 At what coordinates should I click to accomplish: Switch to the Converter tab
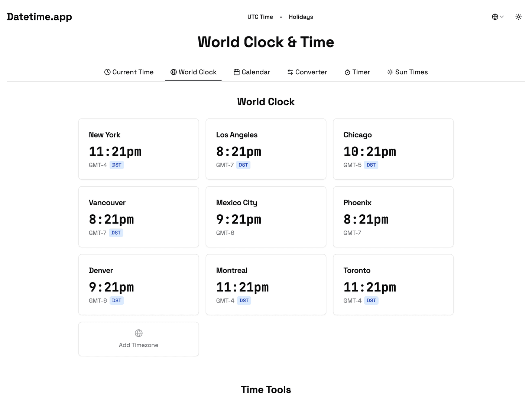[307, 72]
